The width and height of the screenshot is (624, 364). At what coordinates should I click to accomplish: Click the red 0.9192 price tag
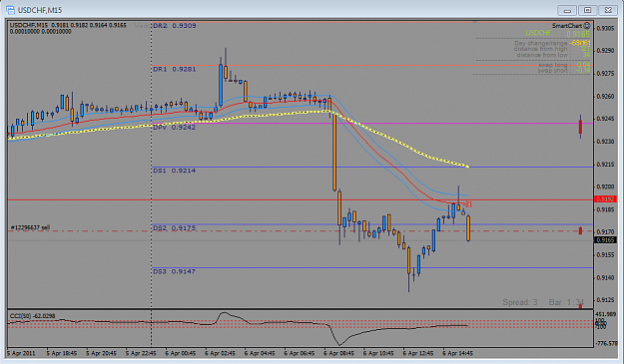coord(605,199)
